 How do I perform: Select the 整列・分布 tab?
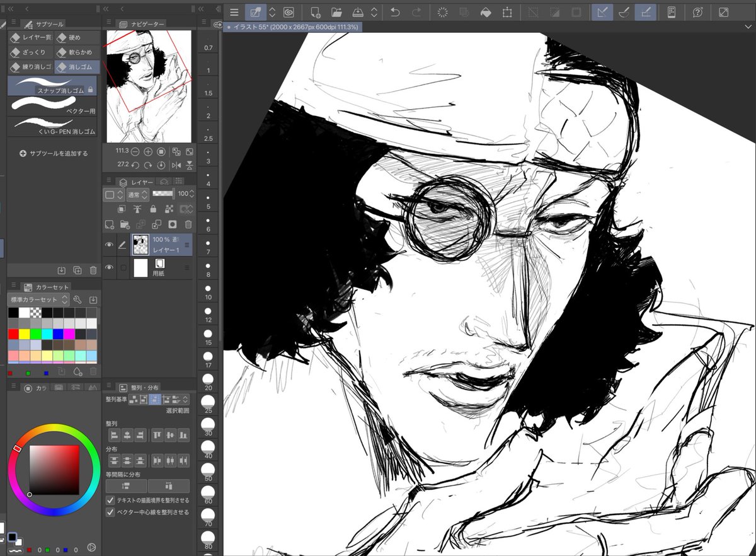click(x=139, y=387)
